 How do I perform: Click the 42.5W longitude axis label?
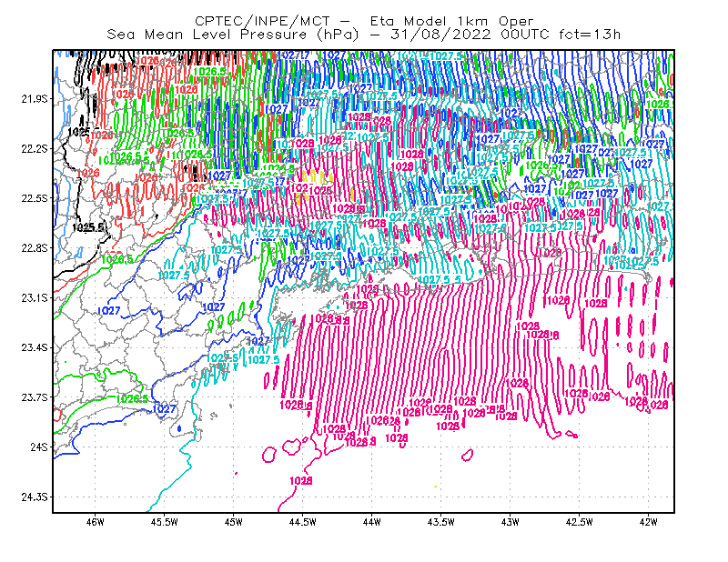click(580, 522)
